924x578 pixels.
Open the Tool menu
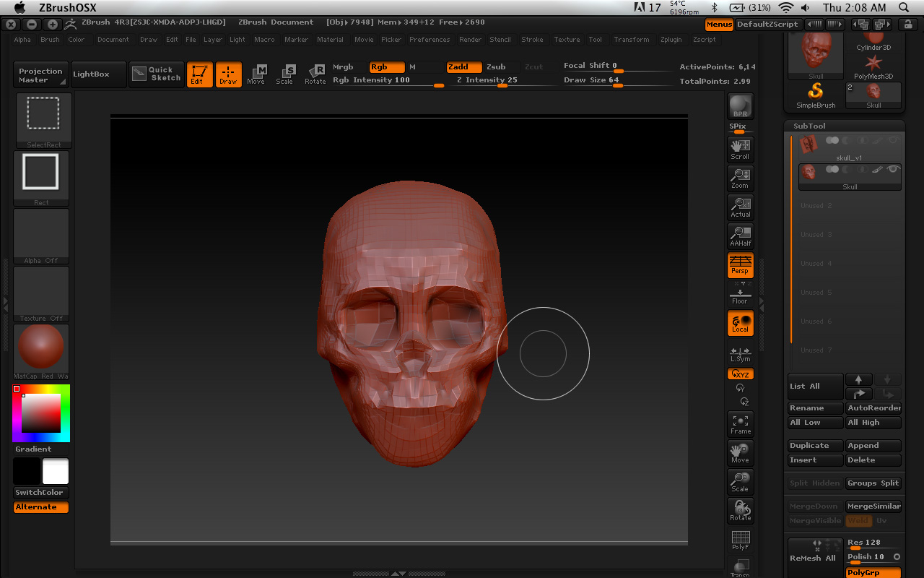click(x=595, y=40)
